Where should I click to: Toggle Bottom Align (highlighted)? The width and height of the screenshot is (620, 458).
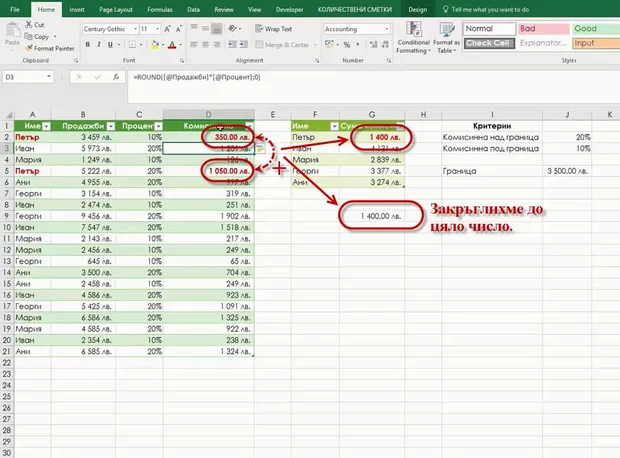(216, 28)
